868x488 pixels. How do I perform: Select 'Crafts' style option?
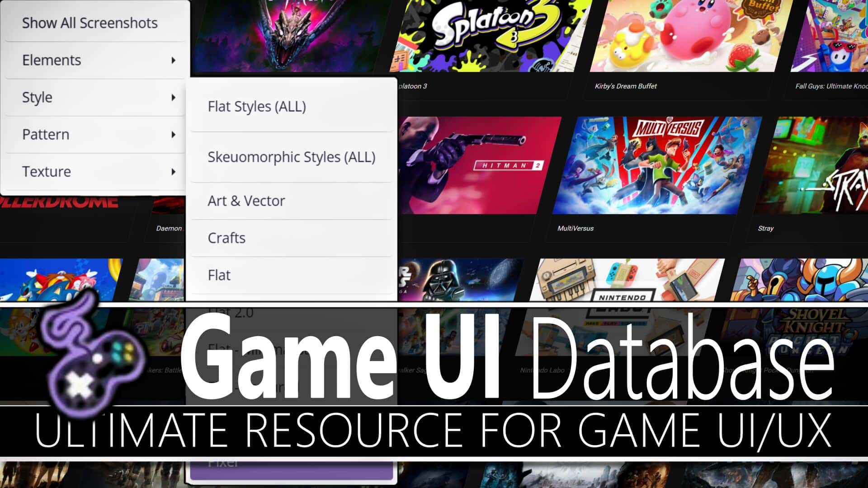tap(225, 238)
